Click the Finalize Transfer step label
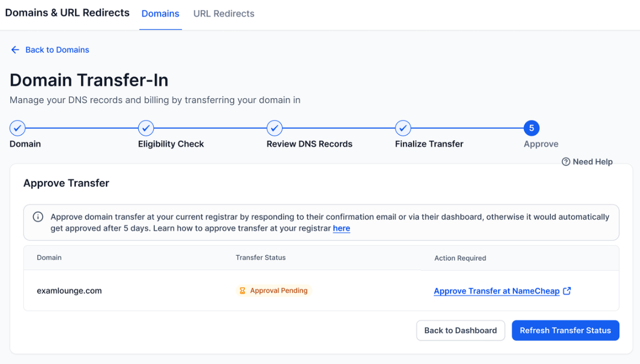 429,144
